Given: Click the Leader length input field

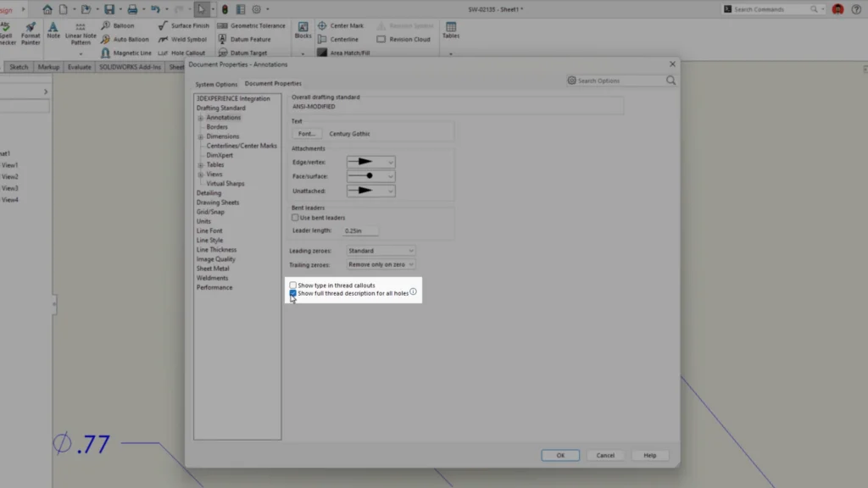Looking at the screenshot, I should click(360, 230).
